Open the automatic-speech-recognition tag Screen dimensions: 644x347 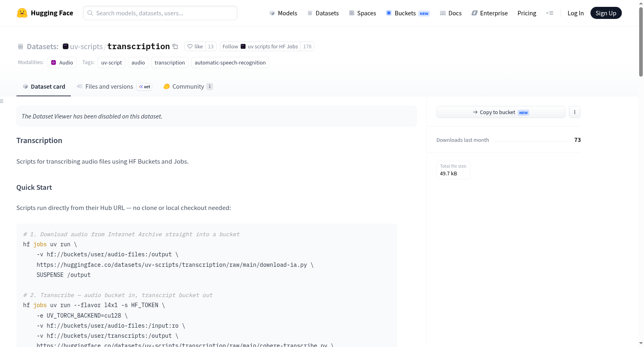230,62
